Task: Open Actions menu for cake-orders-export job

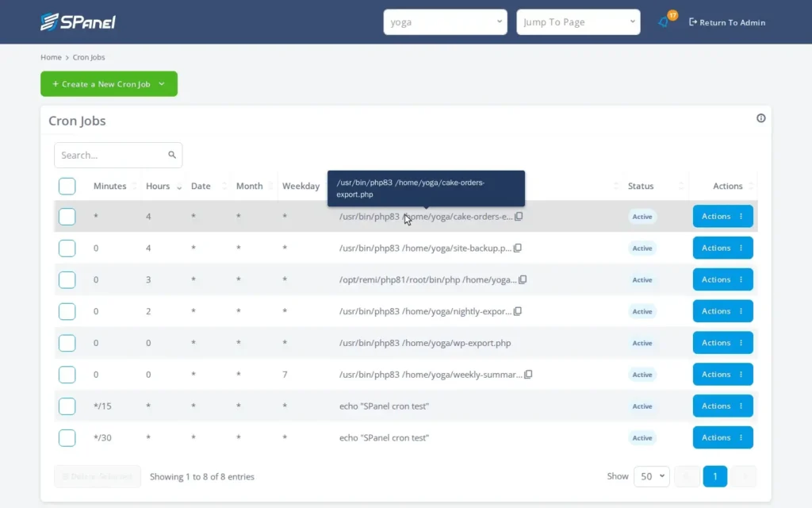Action: [x=723, y=216]
